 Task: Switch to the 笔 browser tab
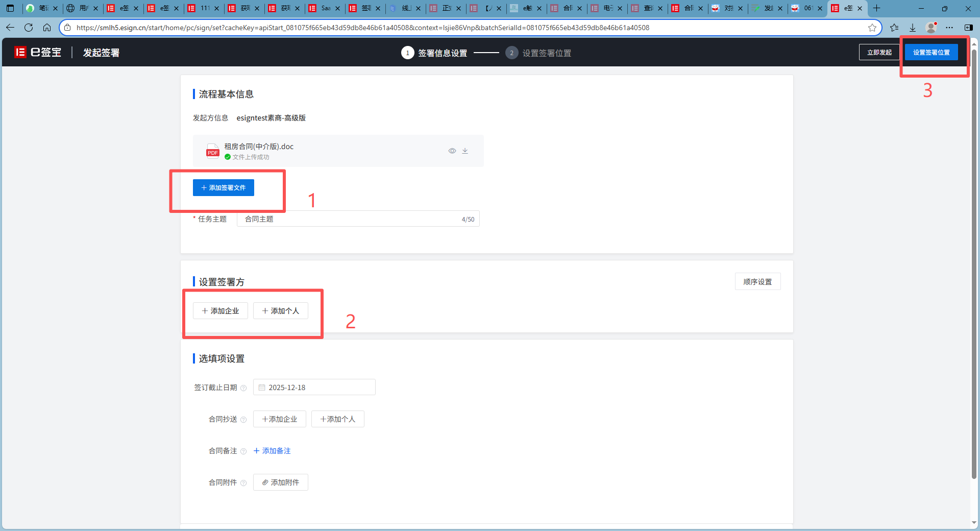click(42, 8)
